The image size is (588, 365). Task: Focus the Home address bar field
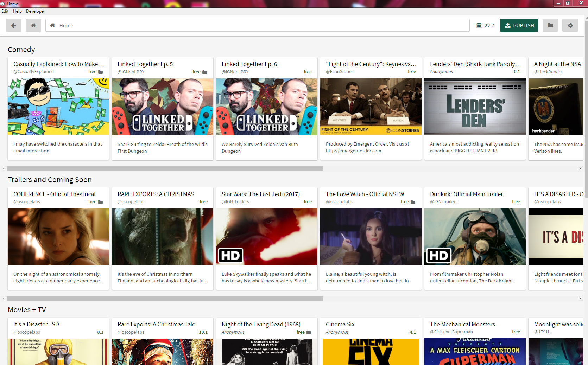pyautogui.click(x=258, y=25)
